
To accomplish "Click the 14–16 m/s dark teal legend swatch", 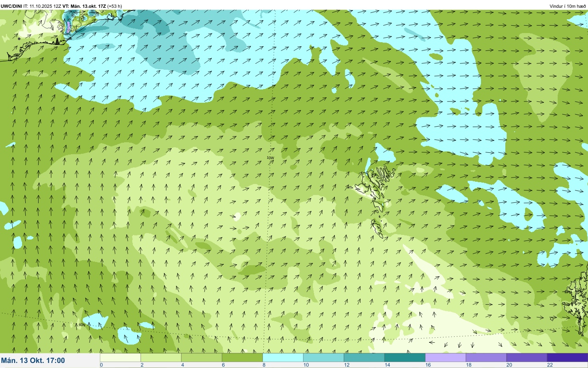I will (x=405, y=357).
